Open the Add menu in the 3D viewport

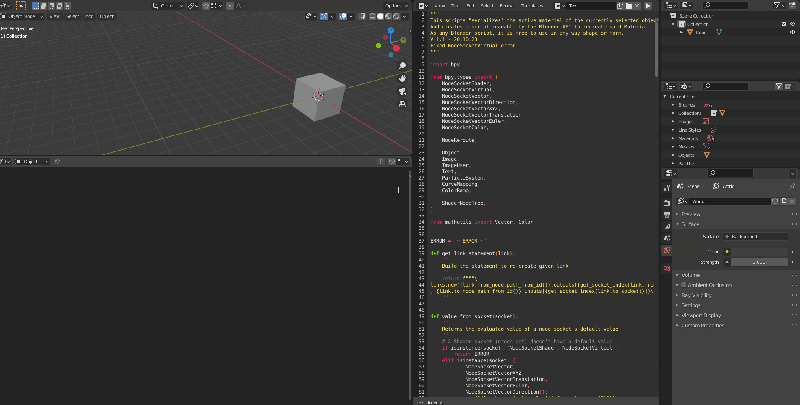[89, 16]
